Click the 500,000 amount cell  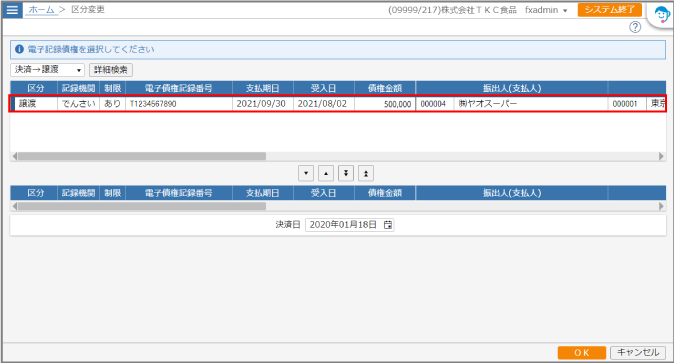[385, 104]
